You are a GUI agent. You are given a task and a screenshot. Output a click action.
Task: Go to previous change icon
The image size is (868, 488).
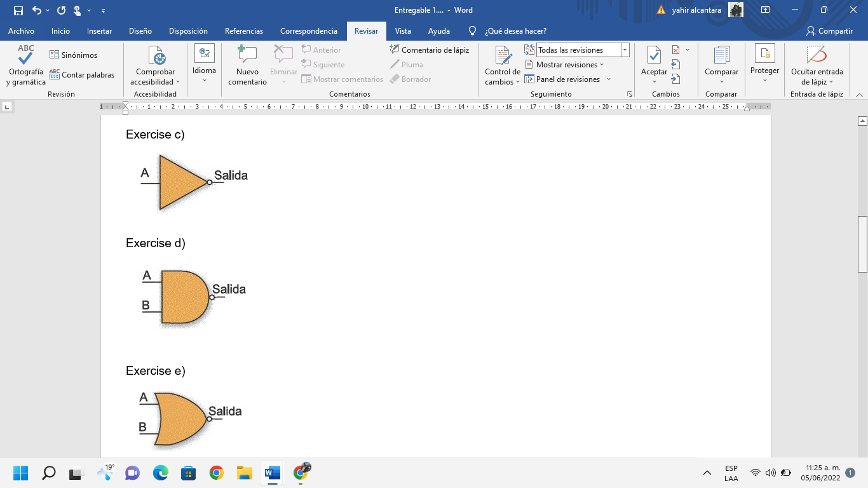tap(675, 64)
